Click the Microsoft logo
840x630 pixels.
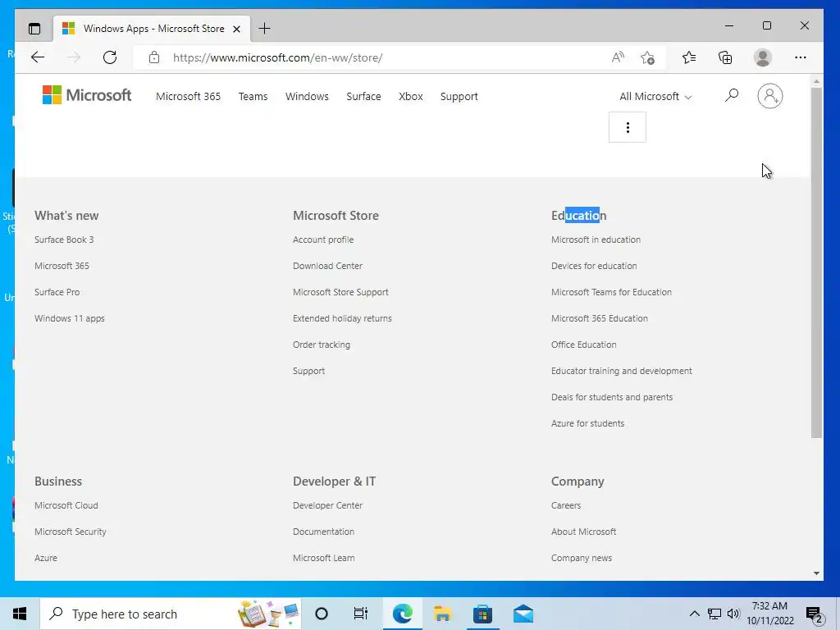pyautogui.click(x=87, y=95)
